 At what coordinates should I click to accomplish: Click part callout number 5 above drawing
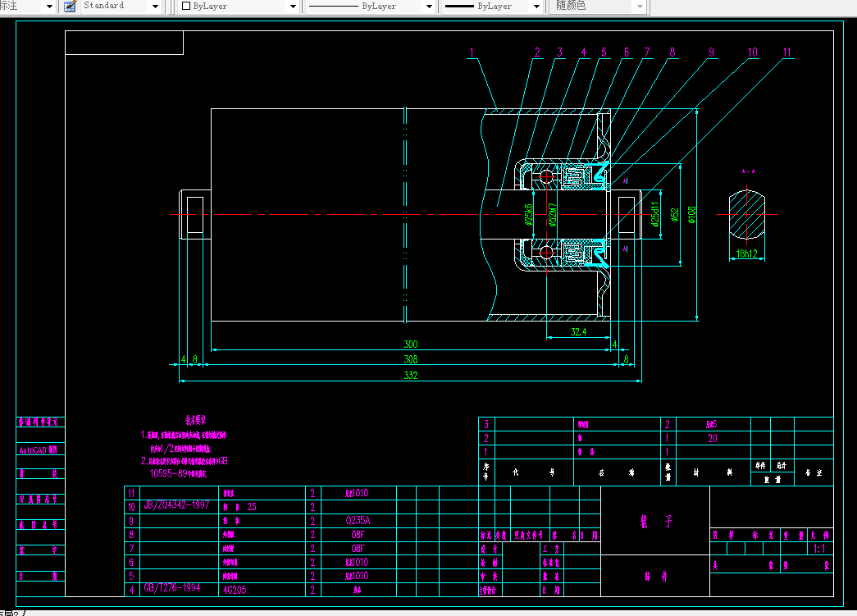point(604,52)
